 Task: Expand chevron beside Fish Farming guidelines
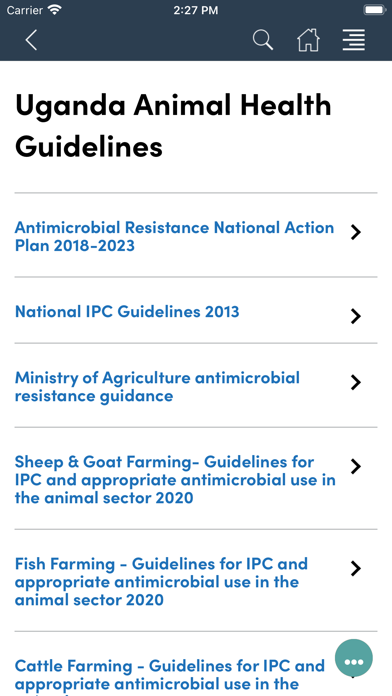[356, 569]
